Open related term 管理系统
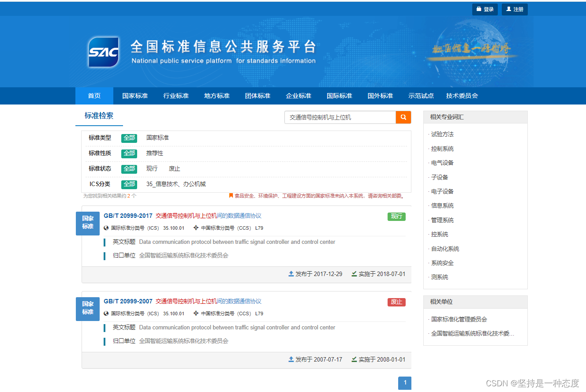586x392 pixels. click(442, 220)
